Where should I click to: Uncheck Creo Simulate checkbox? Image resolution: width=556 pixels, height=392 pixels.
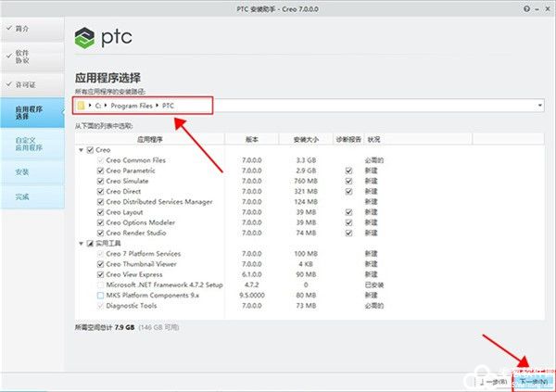(100, 181)
